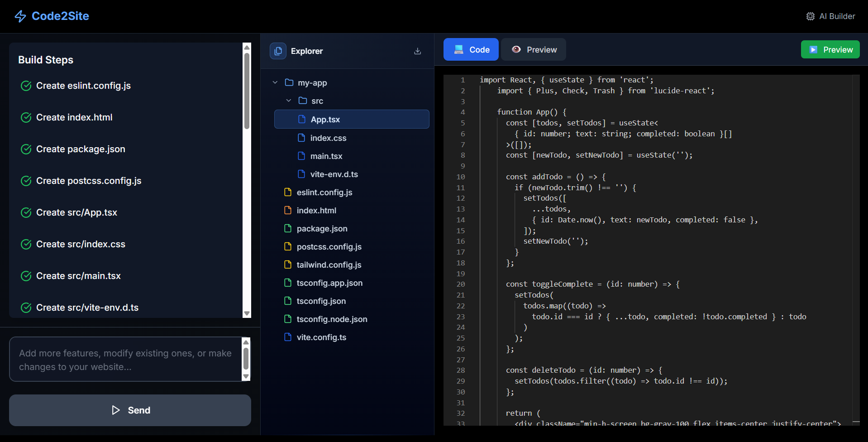
Task: Click code line 'setNewTodo('');'
Action: 556,241
